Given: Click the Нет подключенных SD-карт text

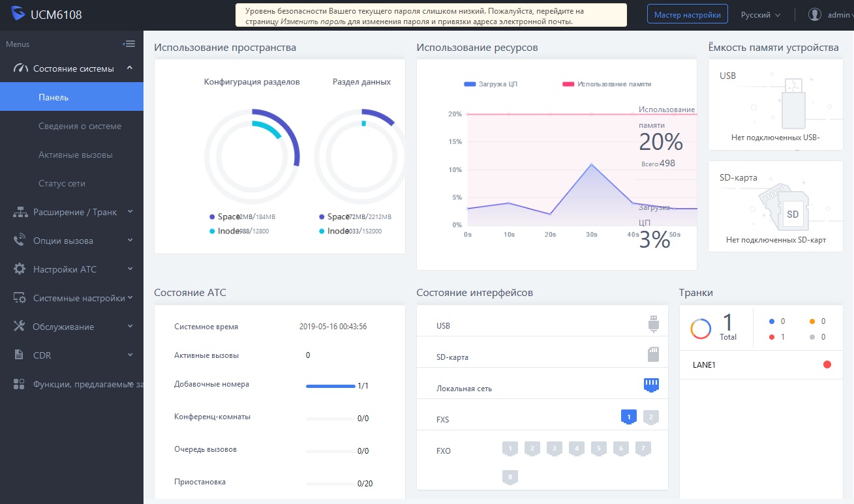Looking at the screenshot, I should [x=776, y=240].
